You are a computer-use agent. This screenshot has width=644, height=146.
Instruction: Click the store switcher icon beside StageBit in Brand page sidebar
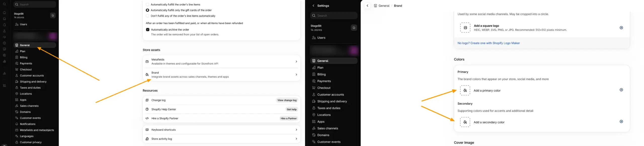[354, 28]
